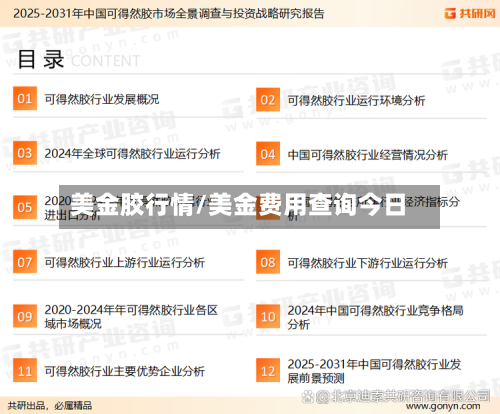Screen dimensions: 500x414
Task: Click the footer slogan 共研出品，必属精品
Action: pyautogui.click(x=50, y=406)
